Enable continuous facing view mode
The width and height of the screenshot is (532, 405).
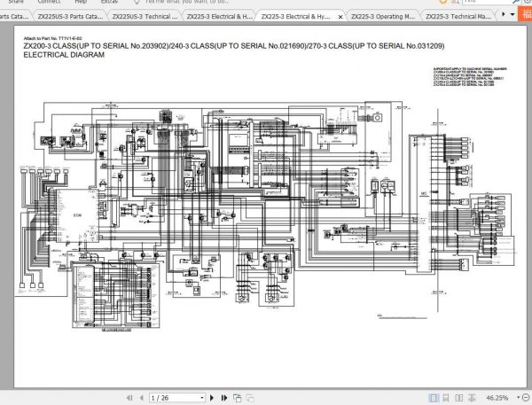point(472,398)
